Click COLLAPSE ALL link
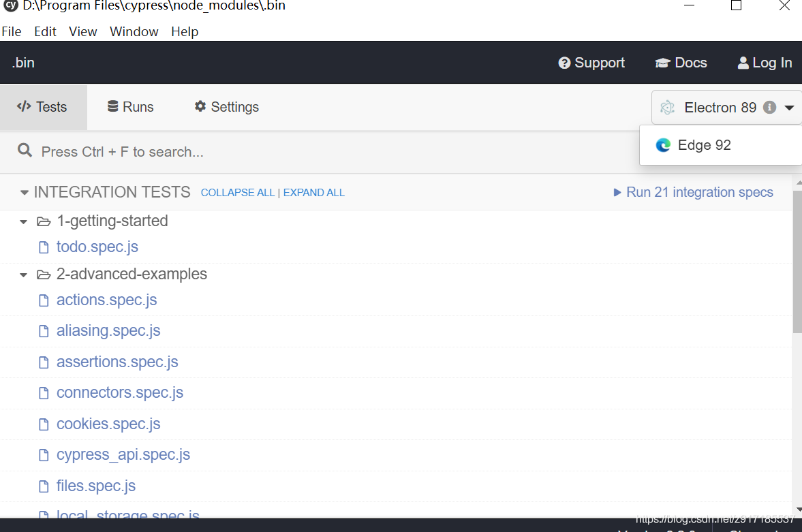This screenshot has width=802, height=532. pos(238,193)
